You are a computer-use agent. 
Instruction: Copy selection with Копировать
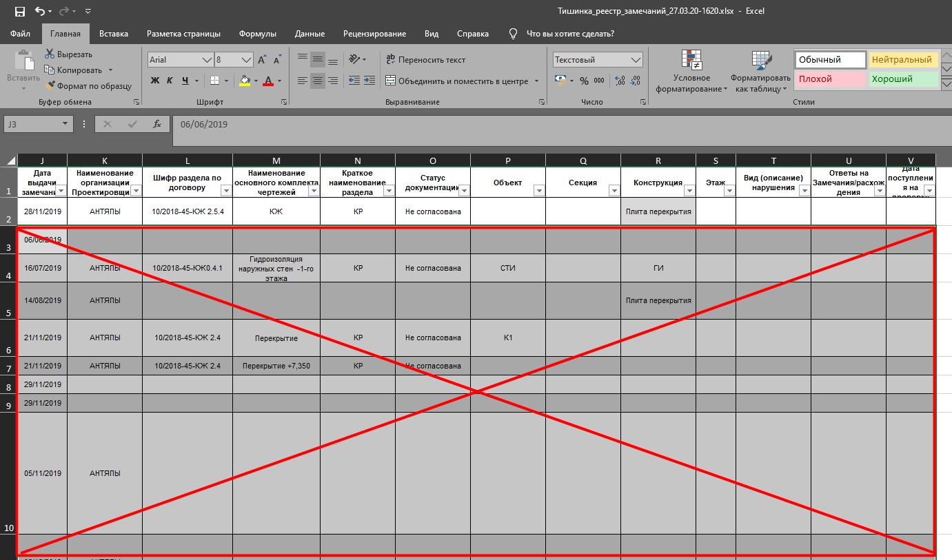coord(72,70)
